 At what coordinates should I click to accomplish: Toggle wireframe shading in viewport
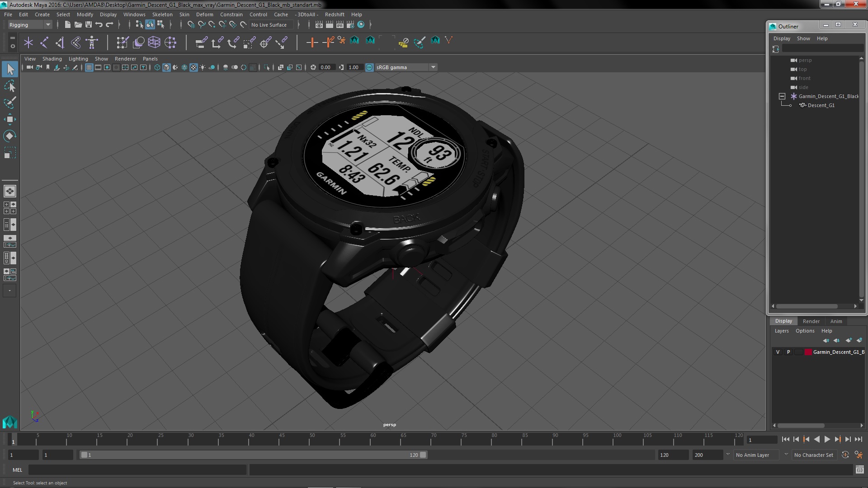157,67
